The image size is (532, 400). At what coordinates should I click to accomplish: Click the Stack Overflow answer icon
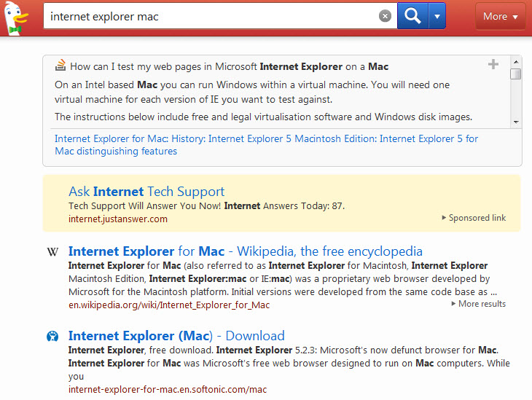61,66
